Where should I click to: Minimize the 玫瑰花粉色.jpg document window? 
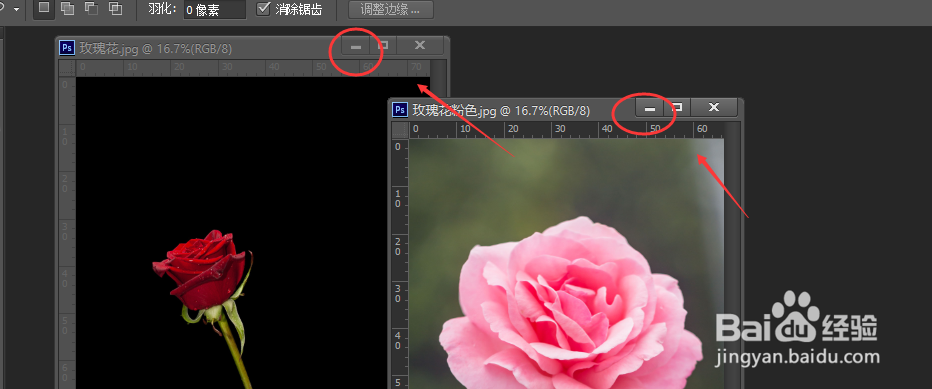tap(650, 108)
